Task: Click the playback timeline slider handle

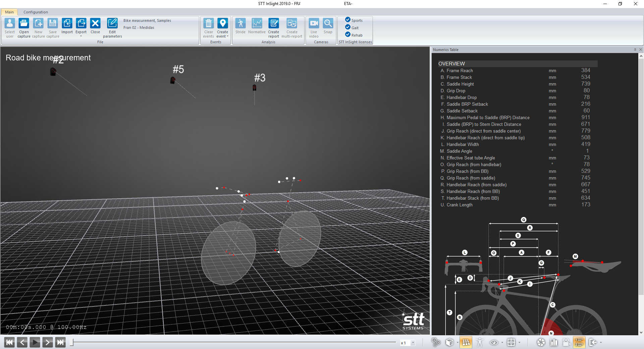Action: [71, 342]
